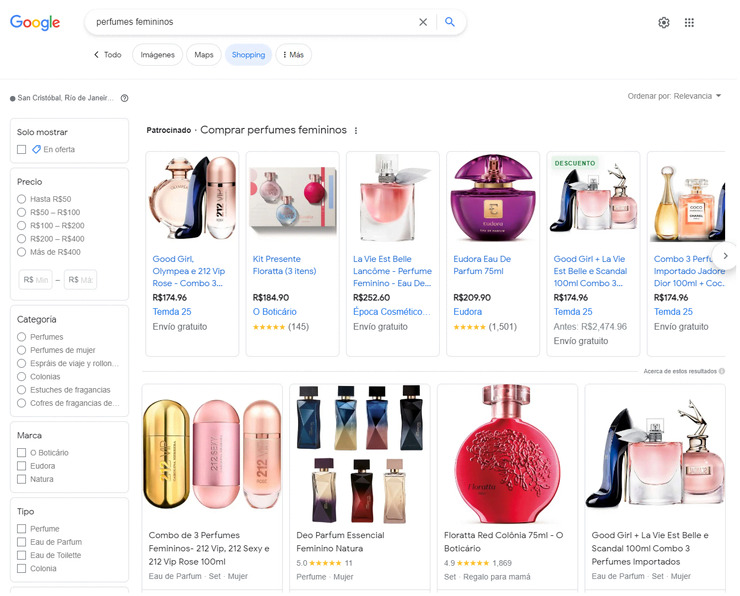Select price R$100 – R$200

click(21, 225)
